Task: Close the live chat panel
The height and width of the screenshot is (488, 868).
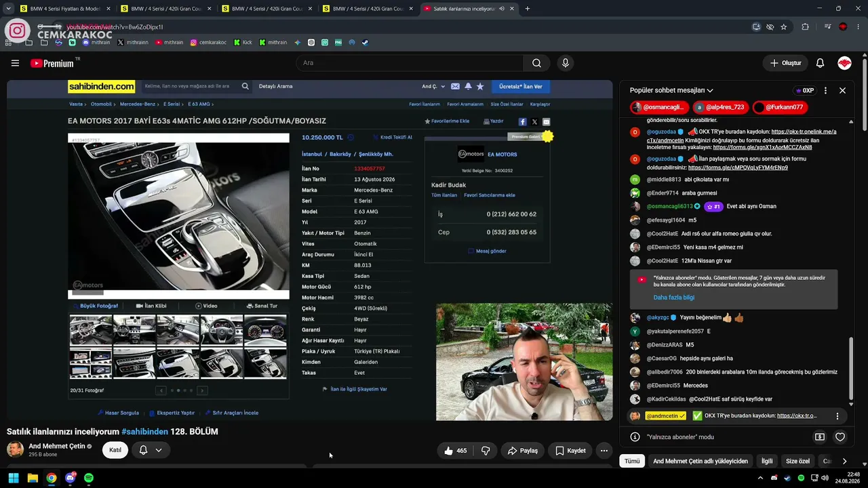Action: click(x=842, y=90)
